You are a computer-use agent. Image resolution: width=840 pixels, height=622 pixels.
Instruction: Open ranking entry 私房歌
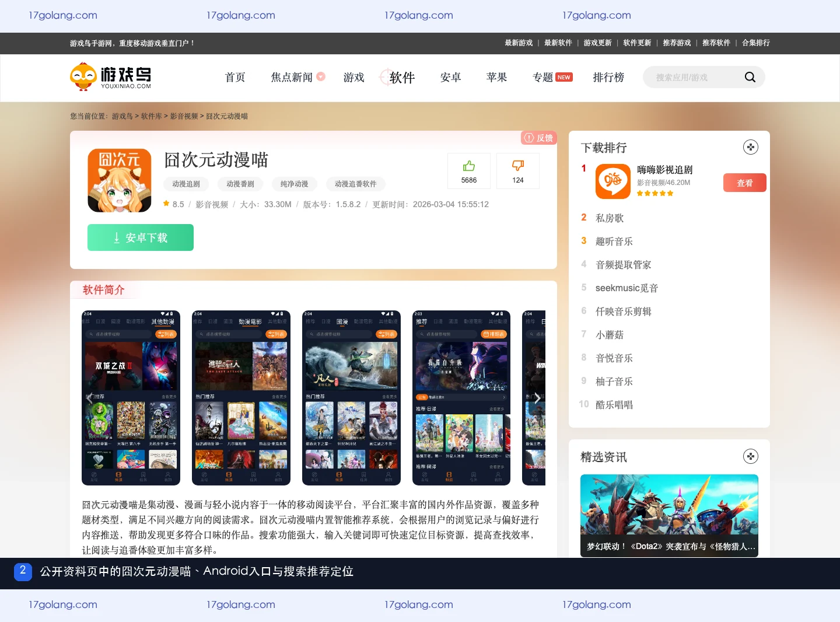(x=610, y=218)
